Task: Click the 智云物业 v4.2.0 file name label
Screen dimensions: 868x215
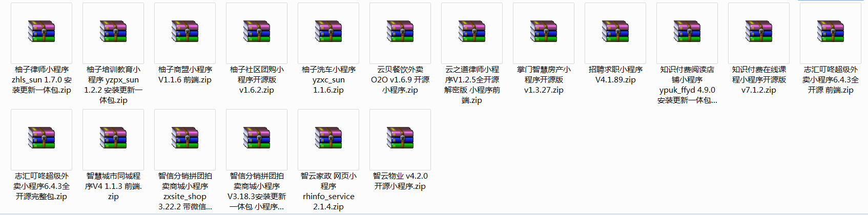Action: [400, 181]
